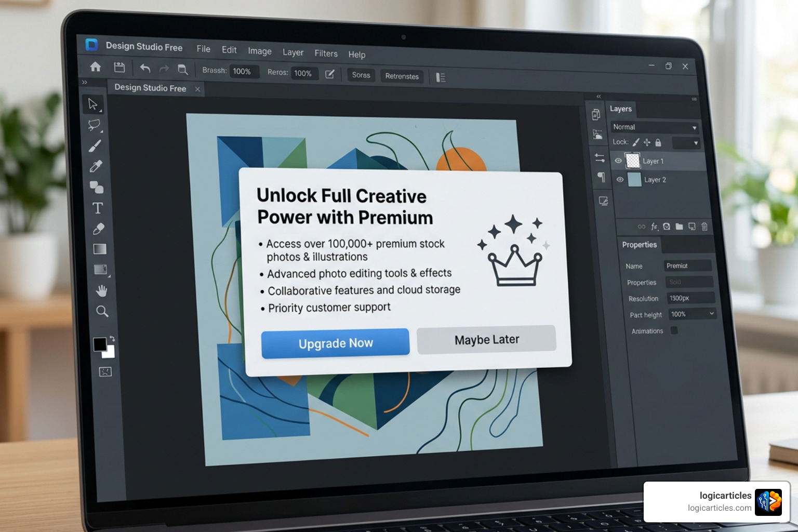Switch to the Layers panel tab

(x=621, y=109)
